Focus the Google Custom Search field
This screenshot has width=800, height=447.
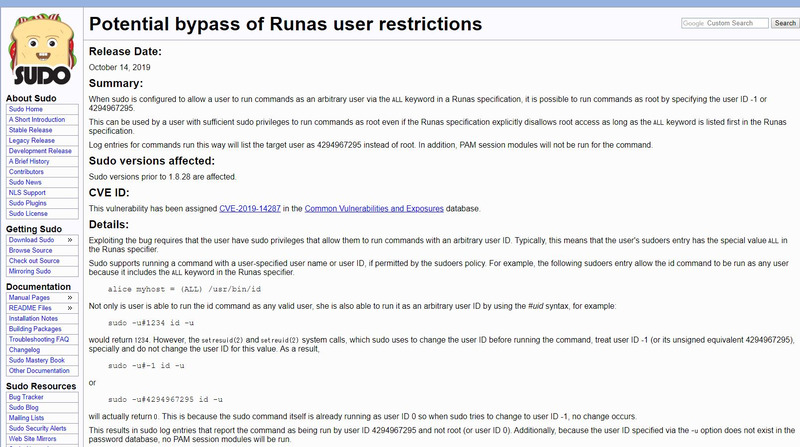(724, 23)
